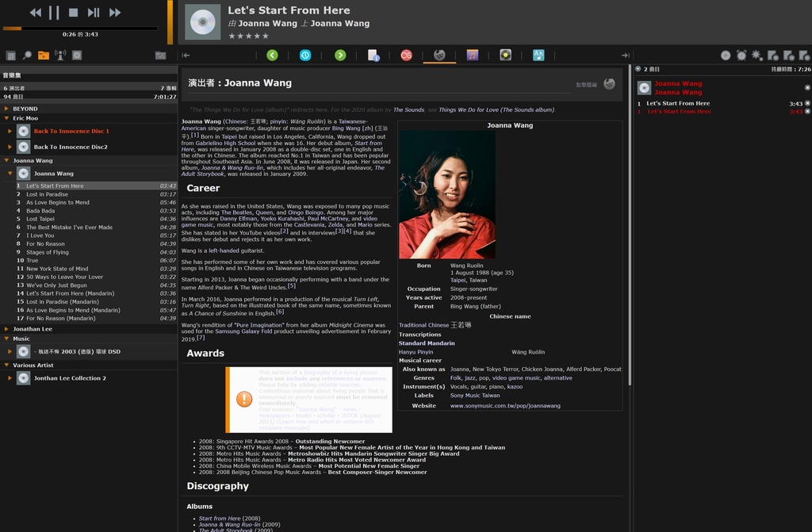The image size is (812, 532).
Task: Open the Last.fm icon
Action: [407, 55]
